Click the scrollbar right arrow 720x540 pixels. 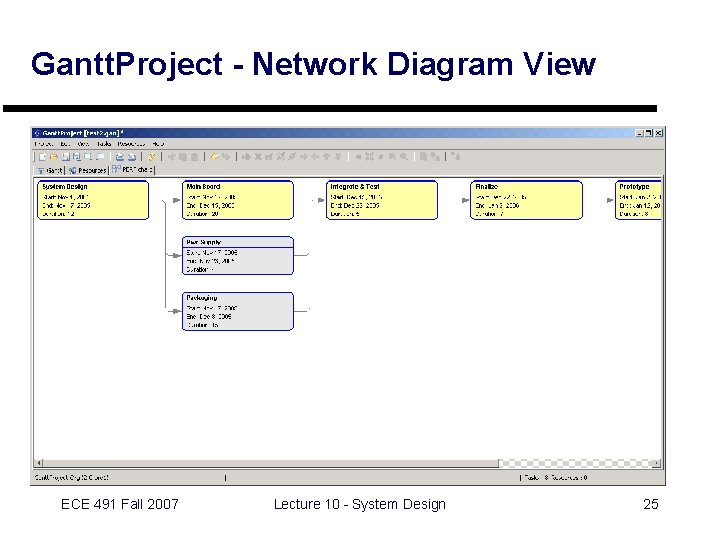pyautogui.click(x=657, y=463)
